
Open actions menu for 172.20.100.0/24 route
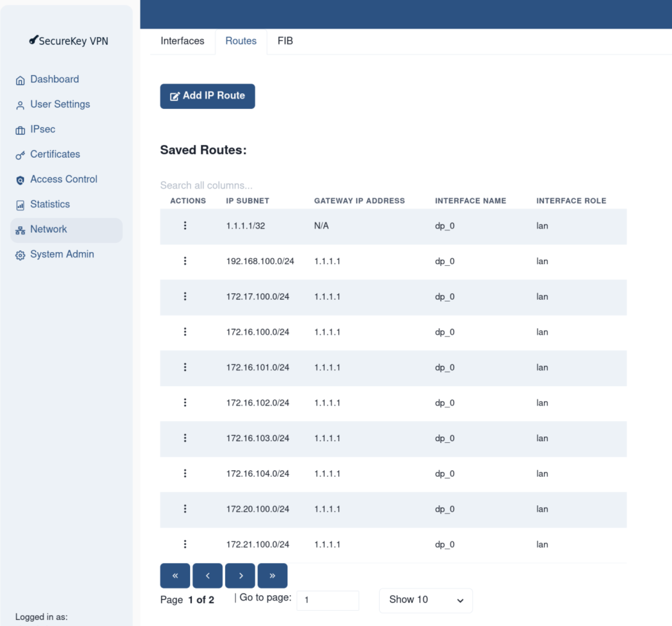tap(185, 509)
